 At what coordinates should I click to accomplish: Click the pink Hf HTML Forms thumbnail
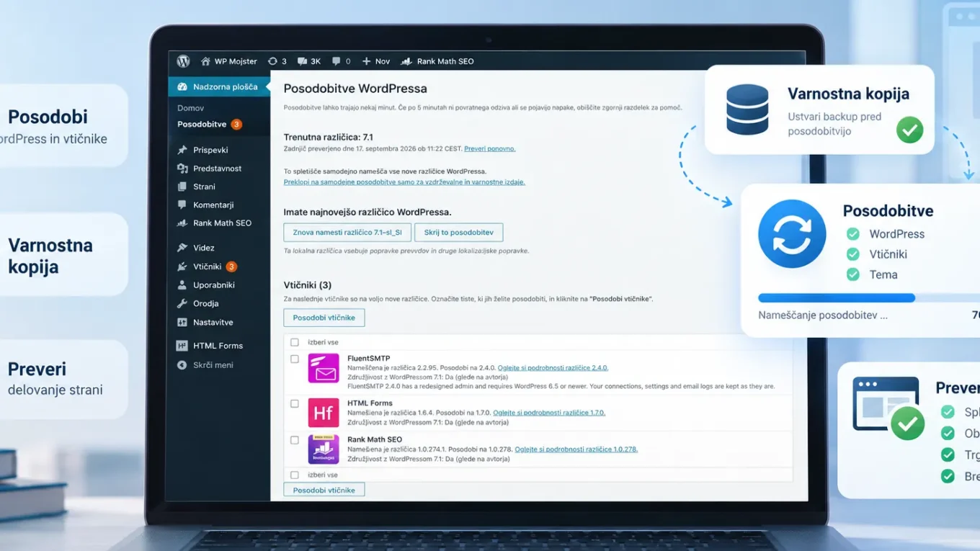[324, 413]
